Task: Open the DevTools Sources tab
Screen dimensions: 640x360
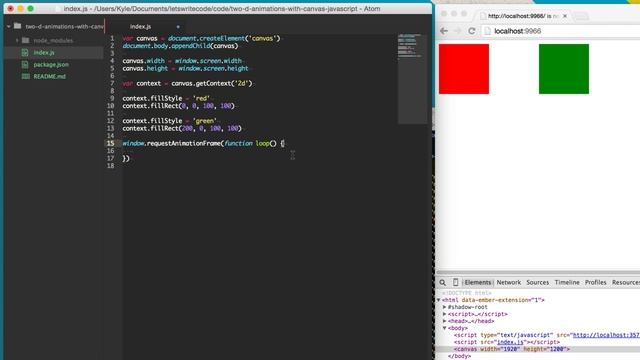Action: click(x=538, y=282)
